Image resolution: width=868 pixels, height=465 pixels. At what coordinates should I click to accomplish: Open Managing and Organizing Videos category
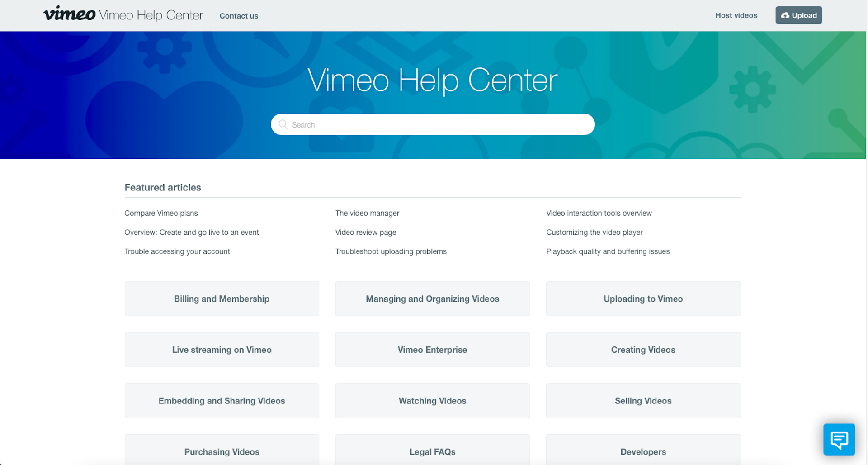[432, 299]
